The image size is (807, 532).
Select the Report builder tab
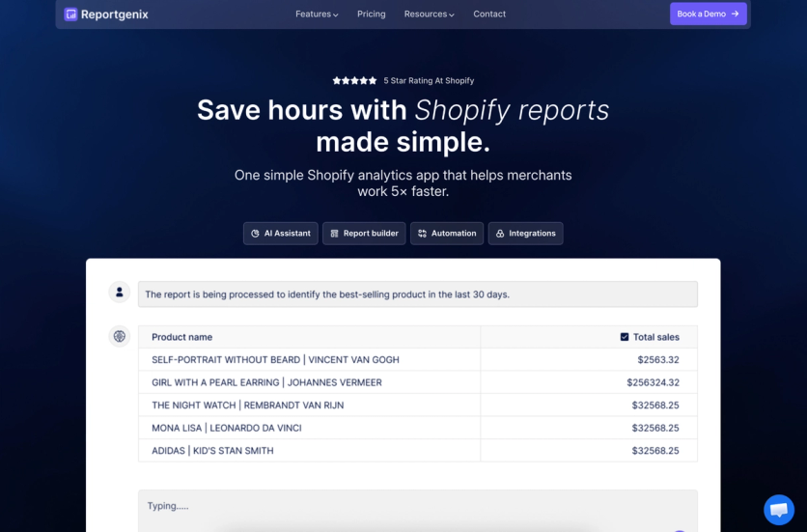364,234
